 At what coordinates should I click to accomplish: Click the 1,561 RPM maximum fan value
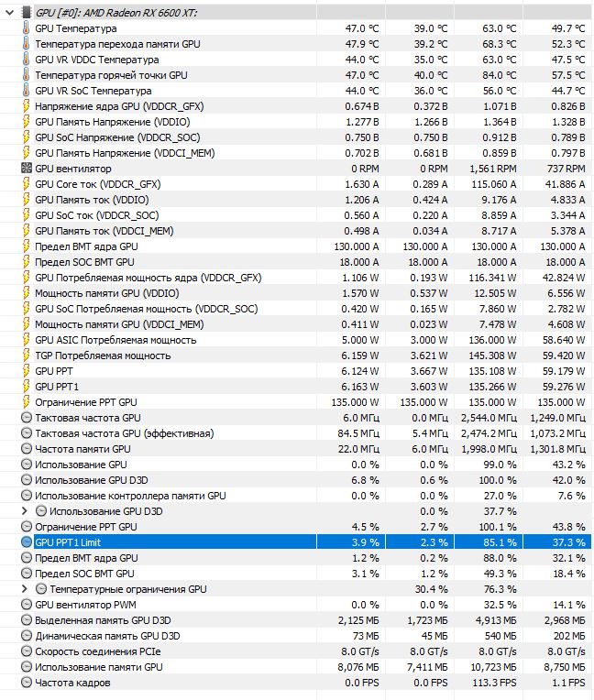coord(493,169)
